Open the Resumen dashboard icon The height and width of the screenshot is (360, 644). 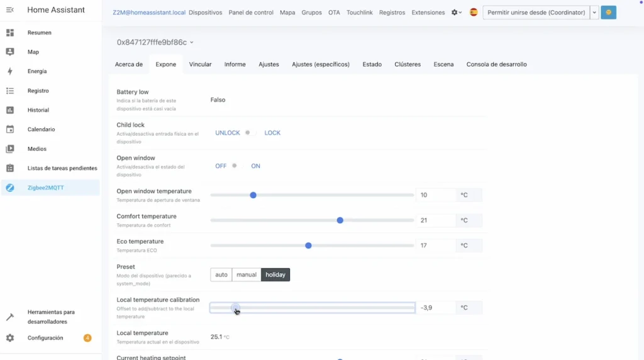coord(10,33)
